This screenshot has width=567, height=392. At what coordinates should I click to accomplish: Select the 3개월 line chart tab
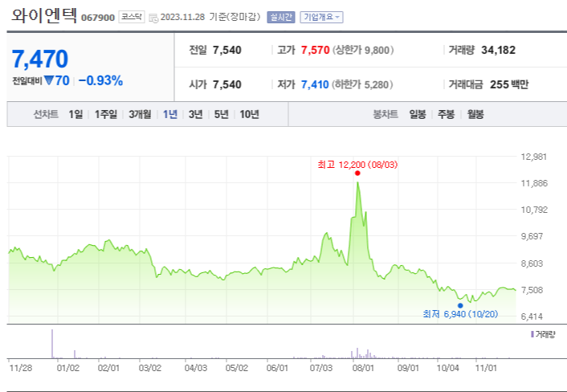[x=140, y=114]
